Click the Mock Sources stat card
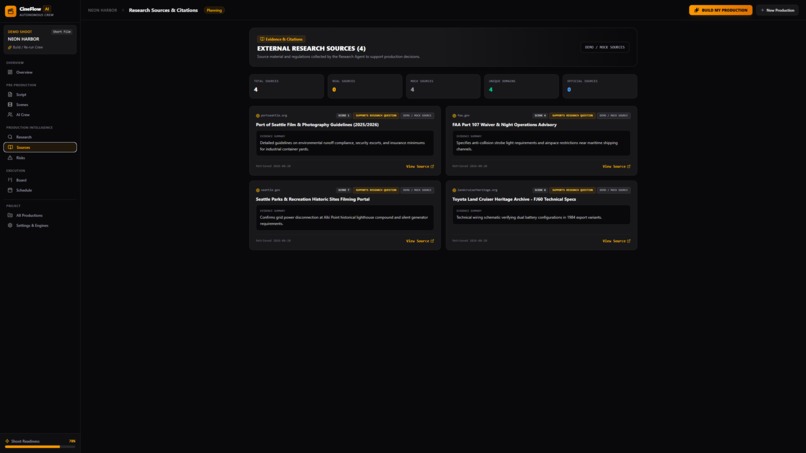Screen dimensions: 806x453 point(443,86)
